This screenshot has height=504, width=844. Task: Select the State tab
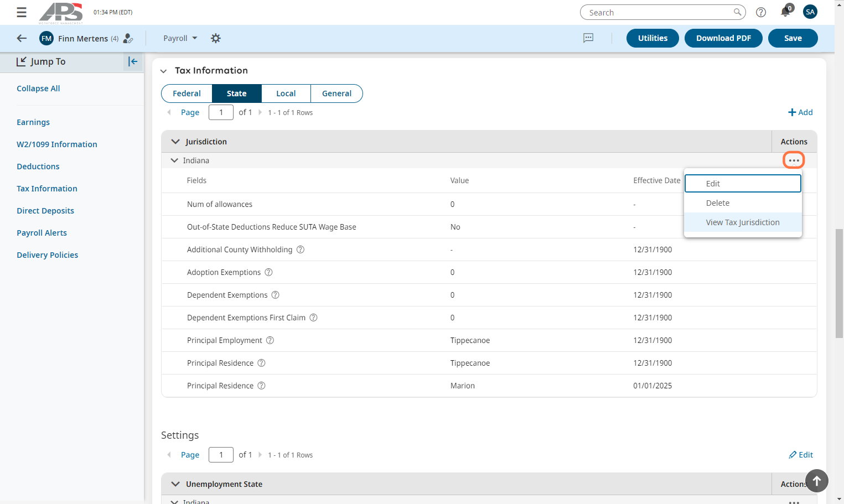click(237, 93)
